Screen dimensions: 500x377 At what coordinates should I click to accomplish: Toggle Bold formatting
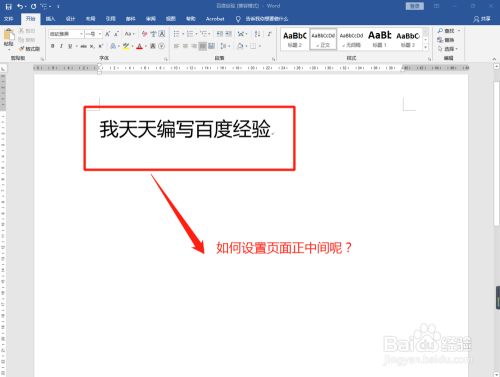coord(53,46)
